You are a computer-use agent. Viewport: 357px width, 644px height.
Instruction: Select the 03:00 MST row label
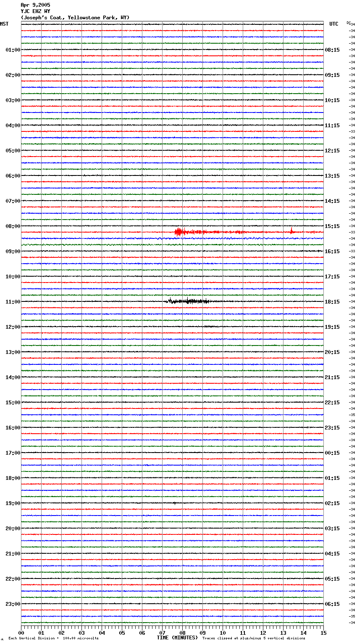tap(13, 100)
